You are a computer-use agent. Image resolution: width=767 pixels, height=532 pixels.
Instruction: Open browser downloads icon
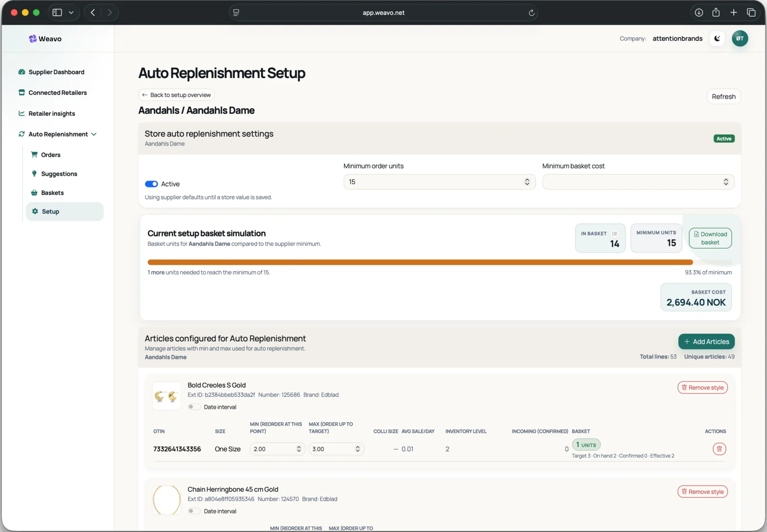(699, 12)
